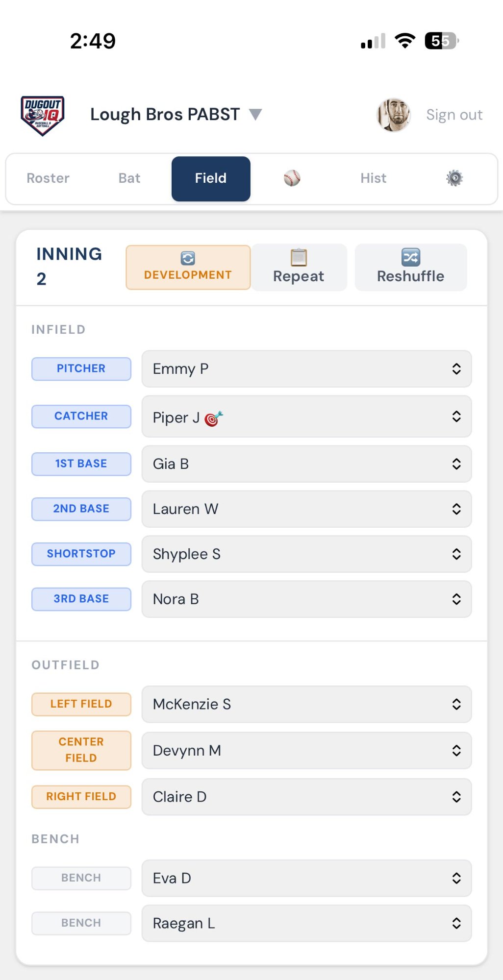Open the settings gear tab
Screen dimensions: 503x980
(x=454, y=178)
